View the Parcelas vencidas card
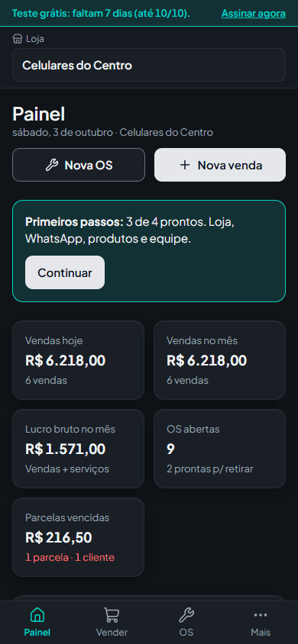The width and height of the screenshot is (298, 644). (x=78, y=537)
